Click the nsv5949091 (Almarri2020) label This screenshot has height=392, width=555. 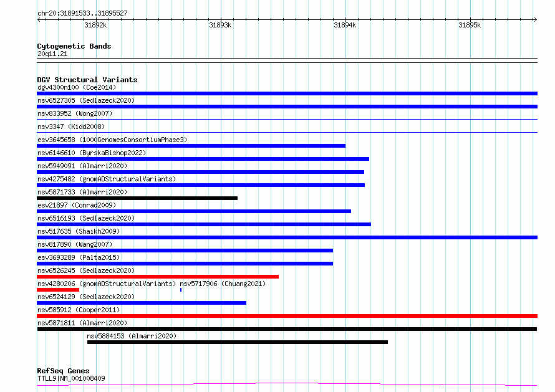82,166
